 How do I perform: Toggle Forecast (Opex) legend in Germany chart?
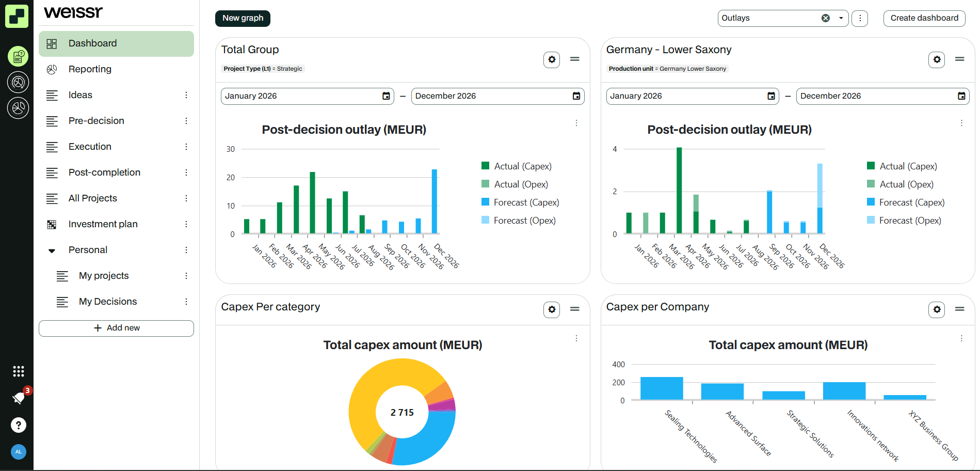click(904, 221)
